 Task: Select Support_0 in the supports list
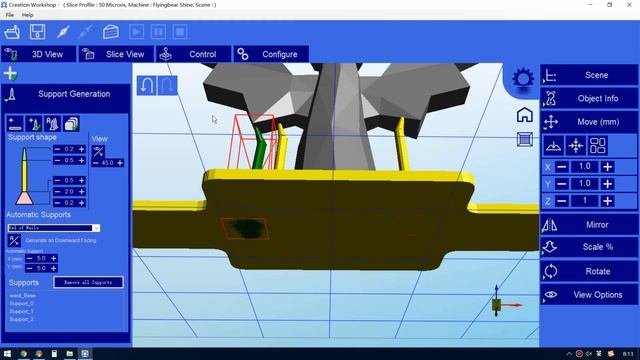[x=21, y=304]
